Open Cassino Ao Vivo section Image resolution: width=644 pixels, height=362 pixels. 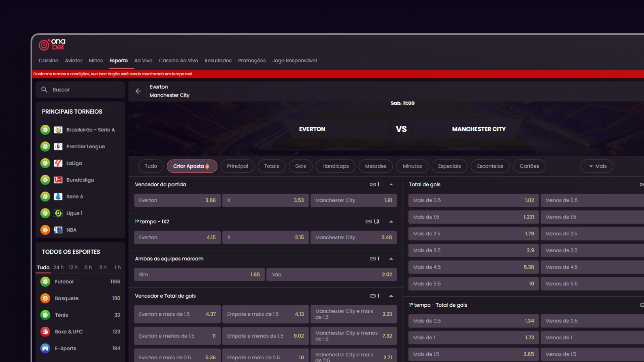178,61
